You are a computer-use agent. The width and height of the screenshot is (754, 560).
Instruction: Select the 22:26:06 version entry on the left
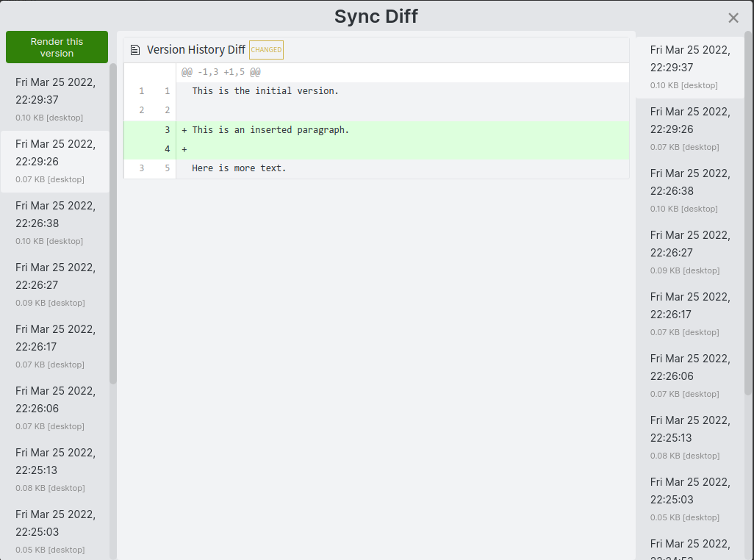55,408
